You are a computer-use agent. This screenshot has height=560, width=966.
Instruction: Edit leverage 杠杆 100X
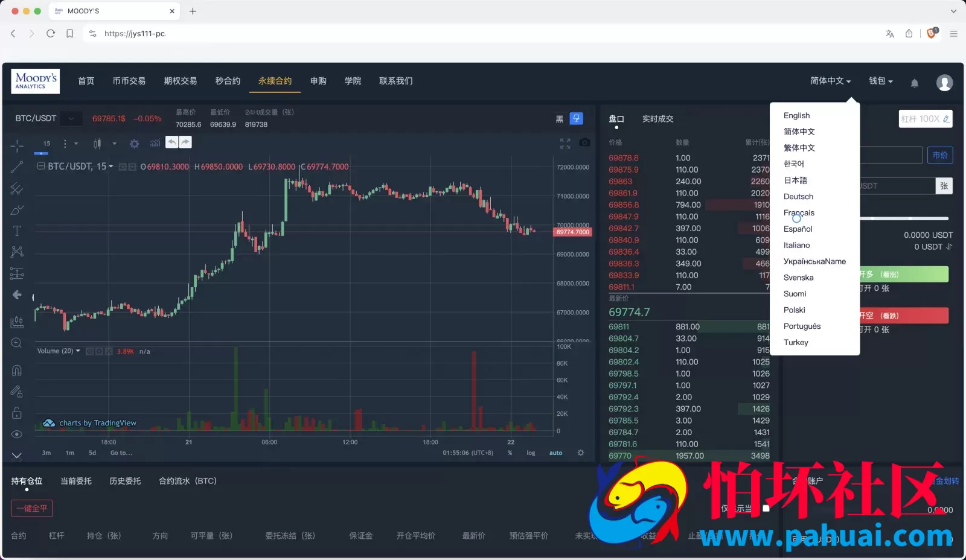tap(926, 119)
